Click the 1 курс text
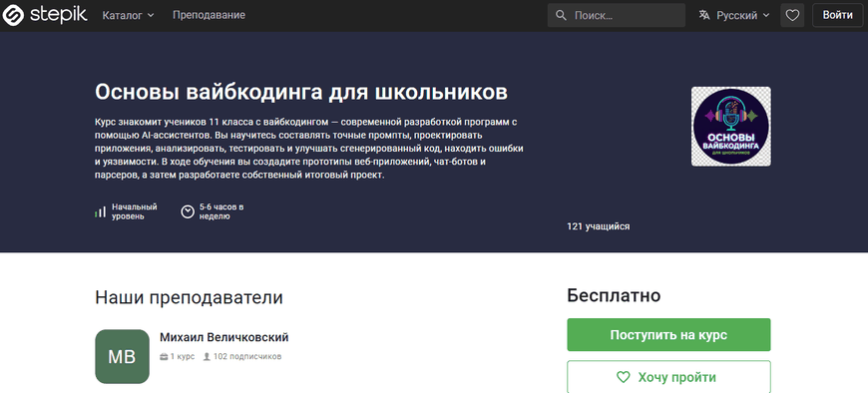The image size is (868, 393). (183, 356)
